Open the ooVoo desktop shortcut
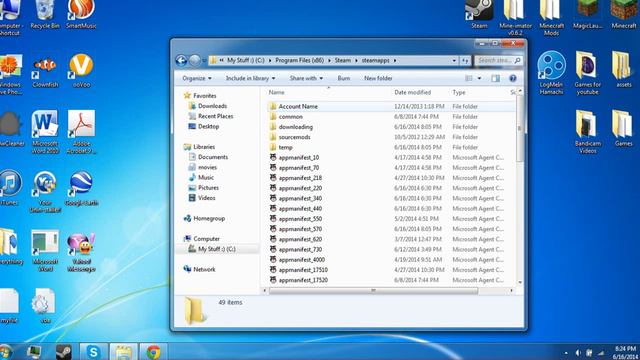Image resolution: width=640 pixels, height=360 pixels. (81, 71)
